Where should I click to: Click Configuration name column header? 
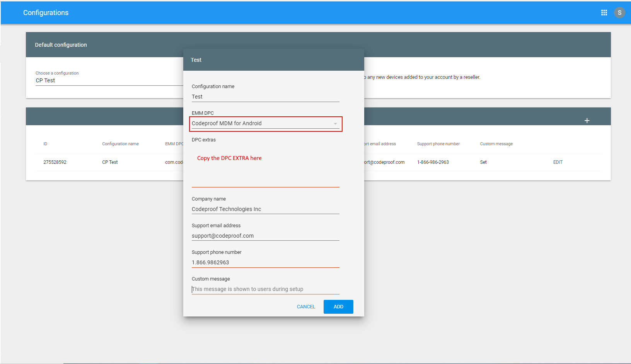[120, 144]
